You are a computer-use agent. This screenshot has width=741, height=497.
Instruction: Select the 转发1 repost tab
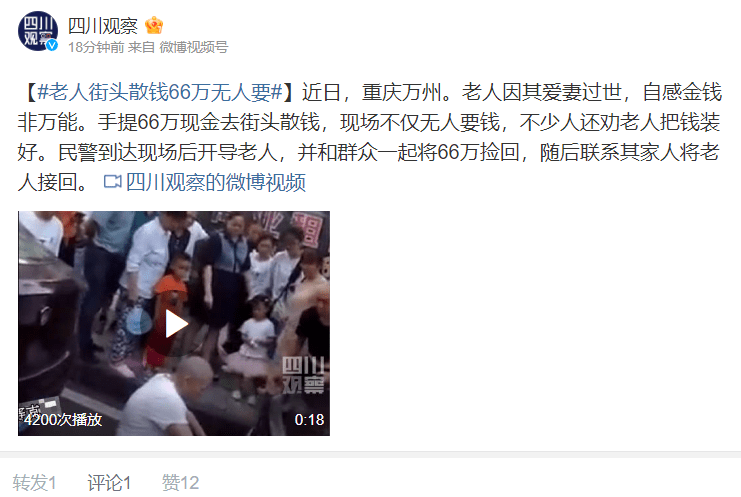pyautogui.click(x=34, y=482)
